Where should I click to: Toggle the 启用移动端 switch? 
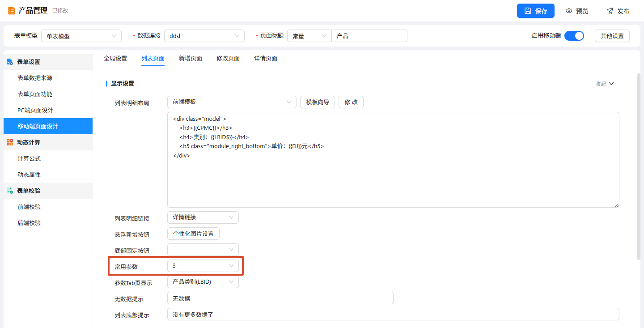click(x=574, y=36)
